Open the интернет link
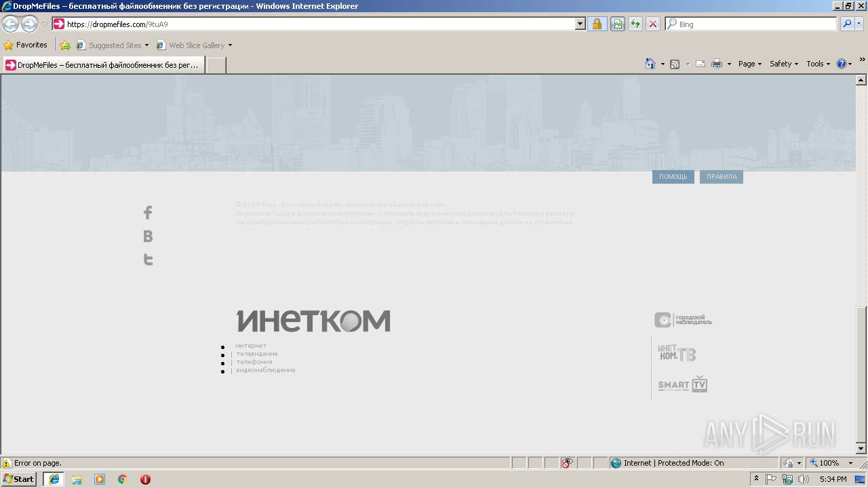Image resolution: width=868 pixels, height=488 pixels. coord(251,346)
